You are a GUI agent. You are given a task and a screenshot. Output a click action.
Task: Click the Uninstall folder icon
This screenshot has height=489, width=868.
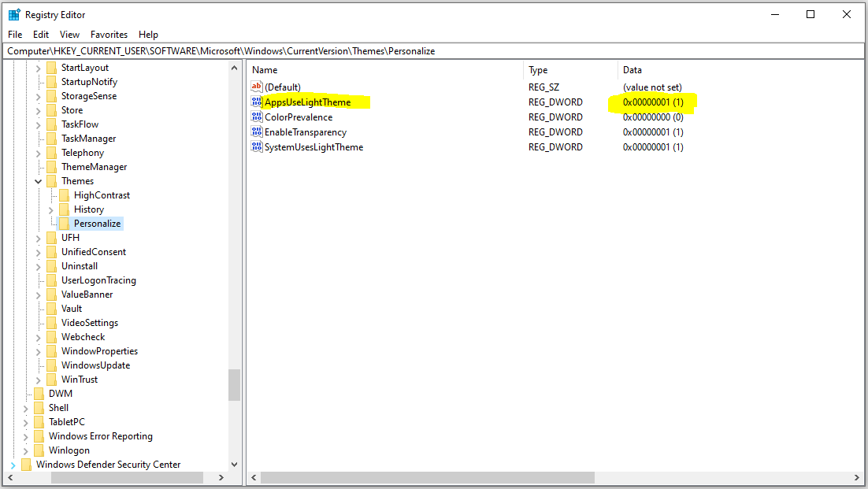pyautogui.click(x=51, y=266)
